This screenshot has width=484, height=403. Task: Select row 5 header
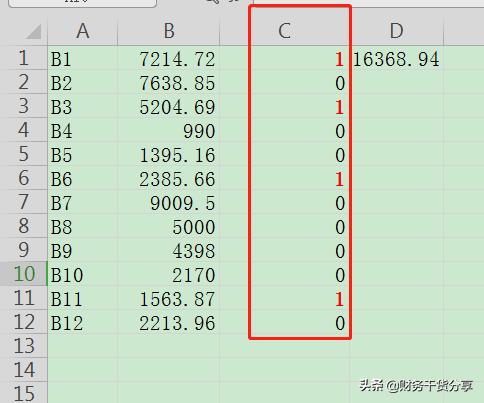(x=24, y=154)
